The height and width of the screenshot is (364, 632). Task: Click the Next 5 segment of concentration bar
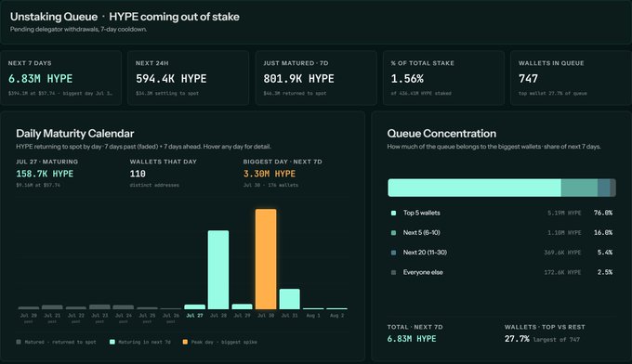pyautogui.click(x=579, y=188)
